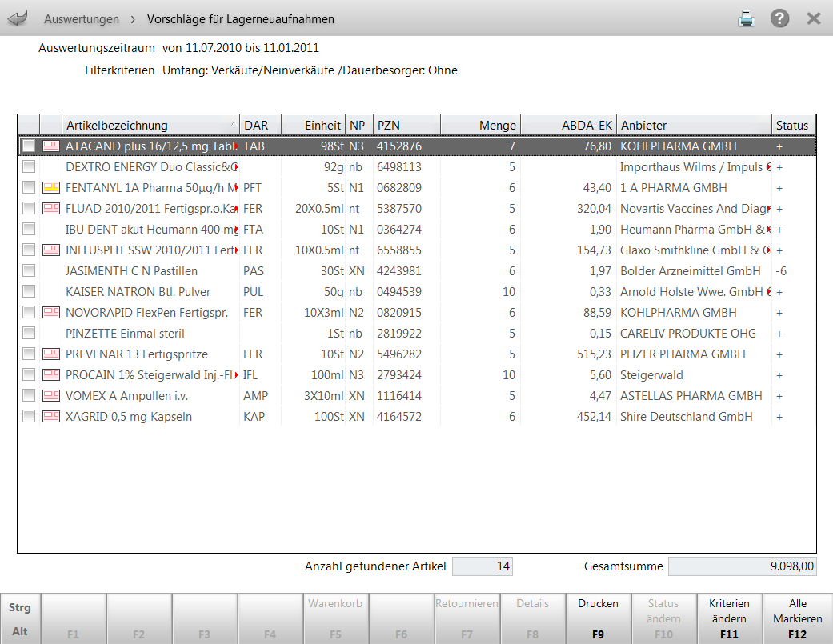This screenshot has height=644, width=833.
Task: Sort by Menge column header
Action: (x=480, y=126)
